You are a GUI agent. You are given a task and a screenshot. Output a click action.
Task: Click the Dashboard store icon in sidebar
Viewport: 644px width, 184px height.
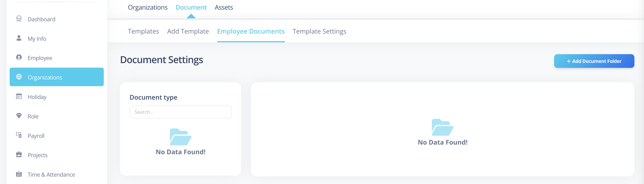point(19,19)
